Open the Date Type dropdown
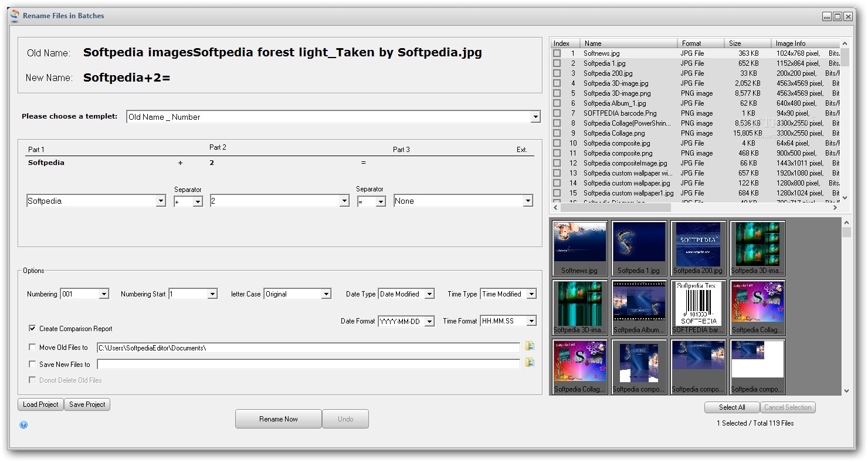868x462 pixels. coord(406,294)
